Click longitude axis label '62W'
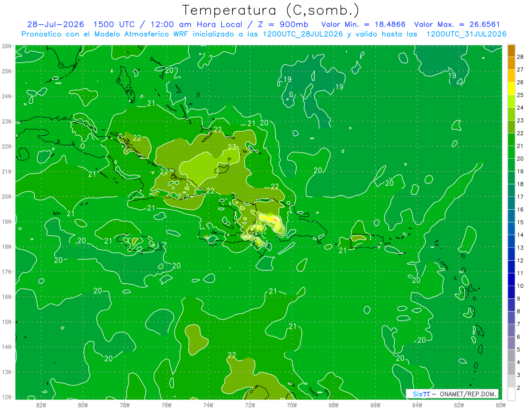 click(x=459, y=405)
